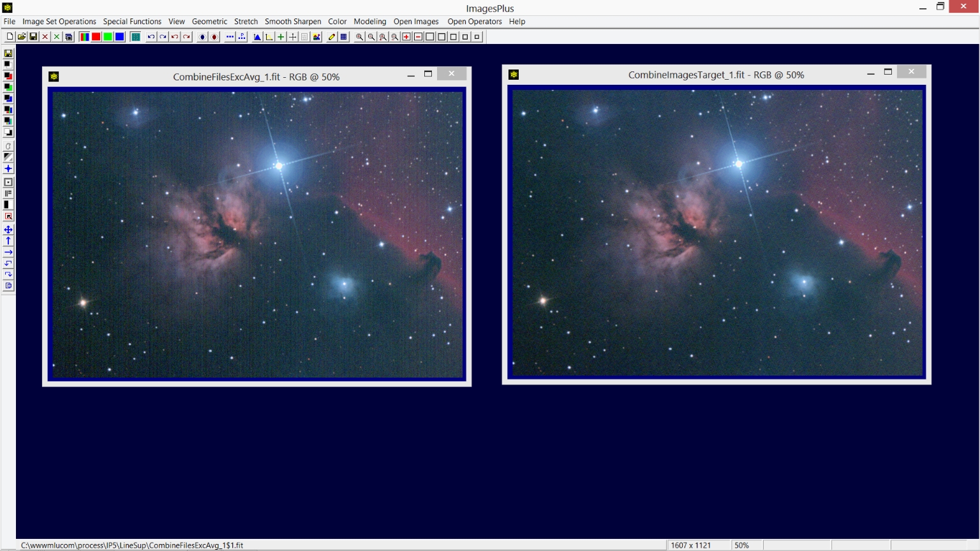Show the blue channel only
Viewport: 980px width, 551px height.
[119, 37]
